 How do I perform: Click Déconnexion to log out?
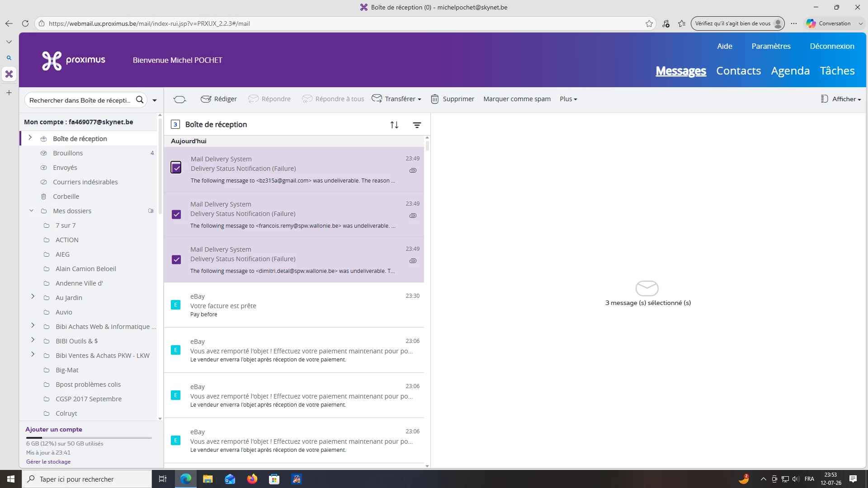(x=832, y=46)
